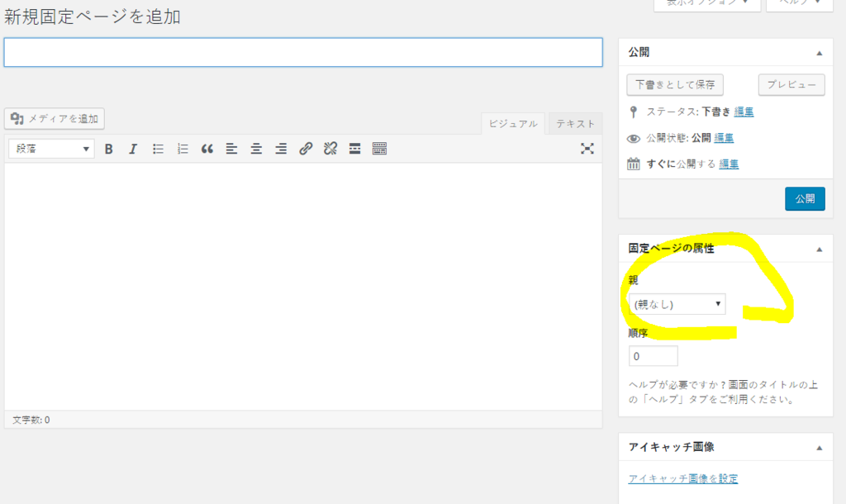Open the 親 parent page dropdown
Screen dimensions: 846x504
(x=677, y=304)
